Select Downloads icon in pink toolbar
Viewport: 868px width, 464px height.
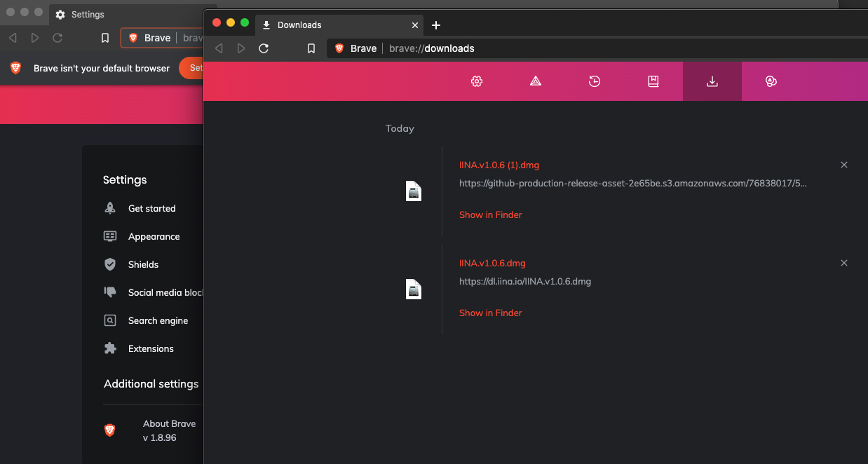[x=712, y=81]
